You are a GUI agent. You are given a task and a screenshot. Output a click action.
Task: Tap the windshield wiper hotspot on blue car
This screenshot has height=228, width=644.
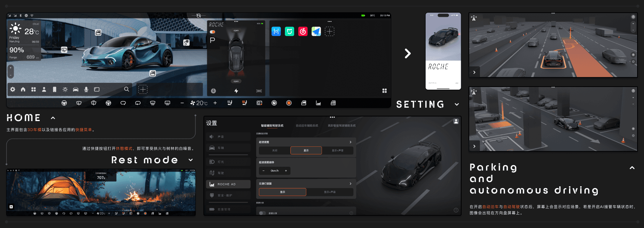(x=64, y=49)
